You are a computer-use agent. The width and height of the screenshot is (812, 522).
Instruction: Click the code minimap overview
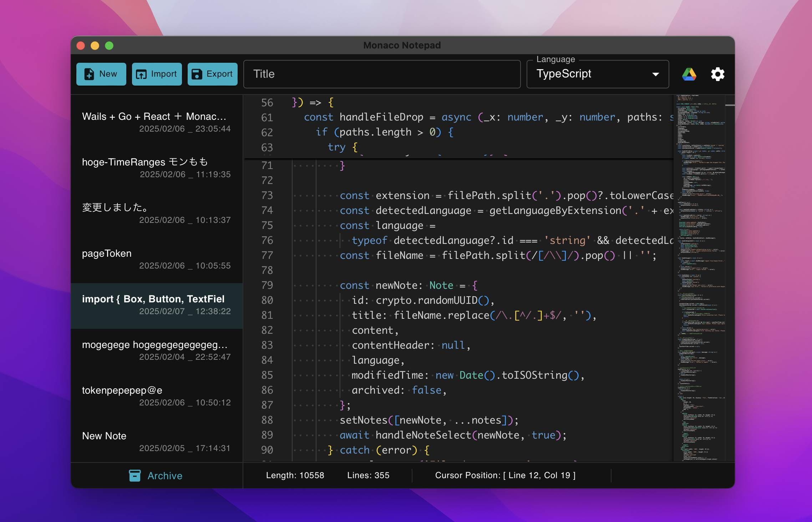pos(699,278)
